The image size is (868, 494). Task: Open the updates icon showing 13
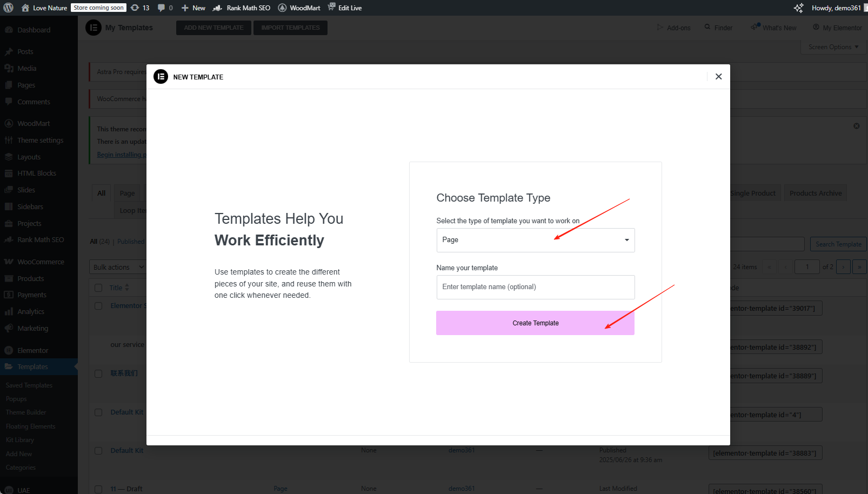(140, 8)
